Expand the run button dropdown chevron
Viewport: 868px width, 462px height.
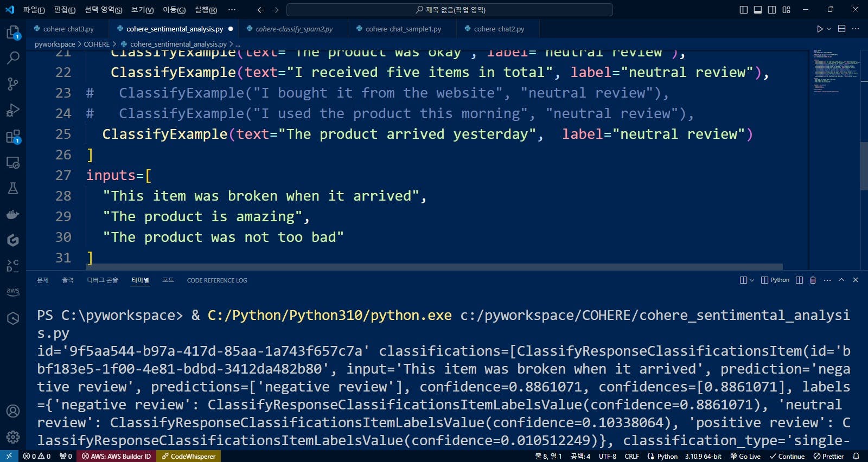(x=829, y=29)
